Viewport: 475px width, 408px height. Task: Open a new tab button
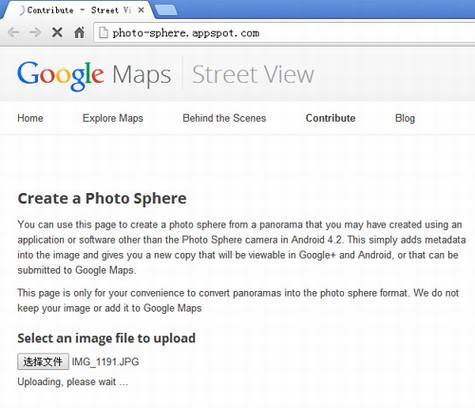tap(166, 10)
